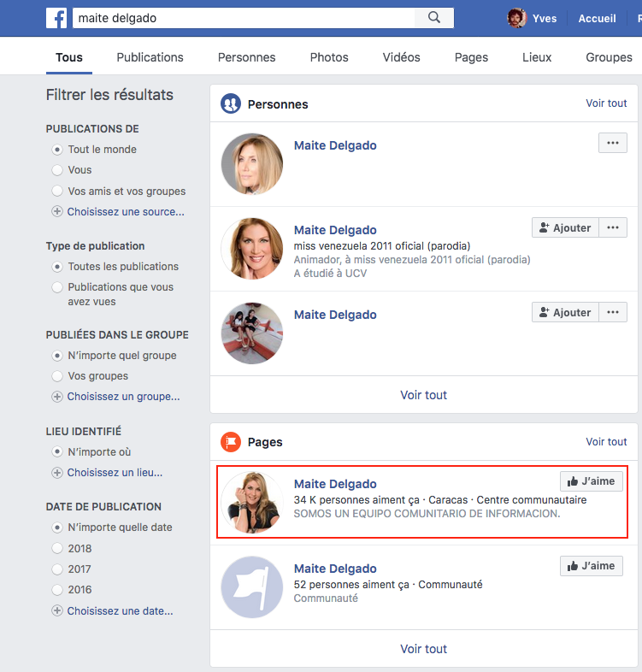Click Voir tout at bottom of Pages

[x=423, y=649]
